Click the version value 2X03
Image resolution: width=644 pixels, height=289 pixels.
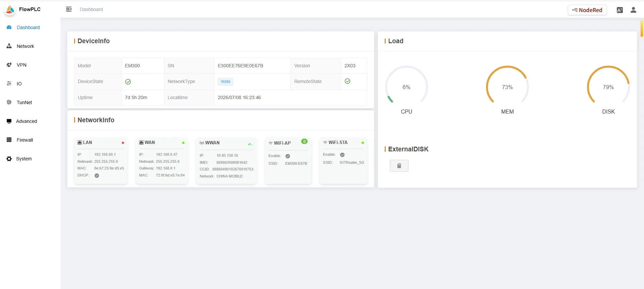click(350, 66)
